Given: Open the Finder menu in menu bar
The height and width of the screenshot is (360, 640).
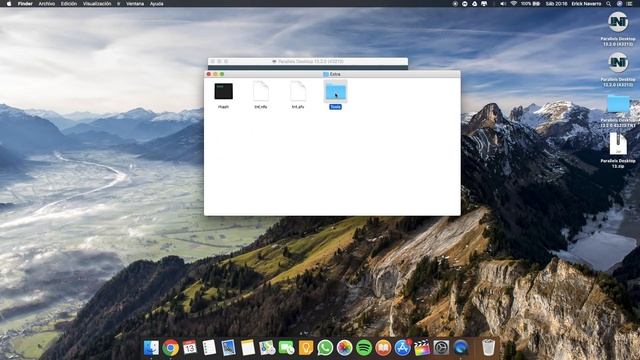Looking at the screenshot, I should click(x=25, y=4).
